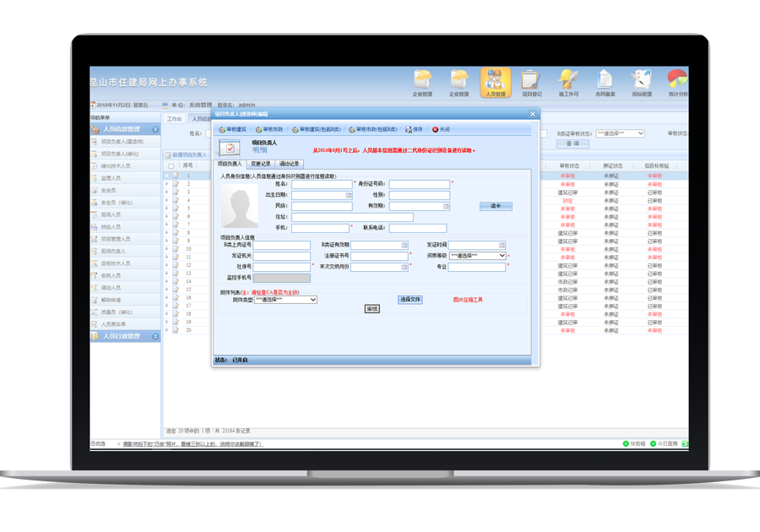Open 人员管理 module in top toolbar

[496, 82]
